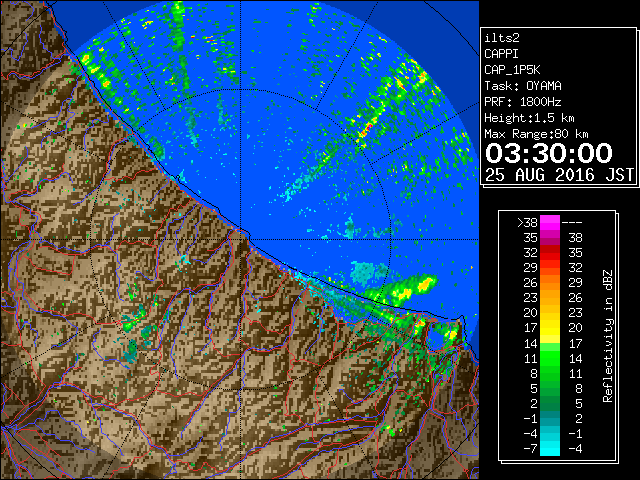The image size is (640, 480).
Task: Click the bright green 11-14 dBZ swatch
Action: [x=550, y=358]
